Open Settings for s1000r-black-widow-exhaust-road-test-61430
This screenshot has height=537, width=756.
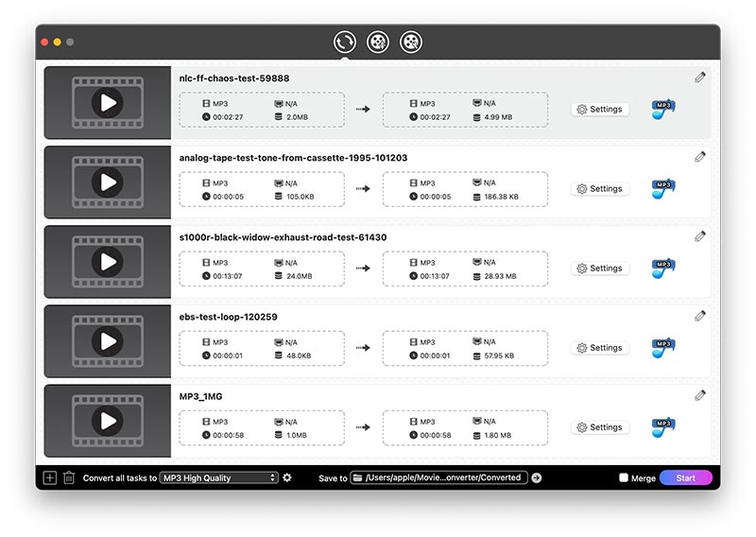pyautogui.click(x=600, y=268)
